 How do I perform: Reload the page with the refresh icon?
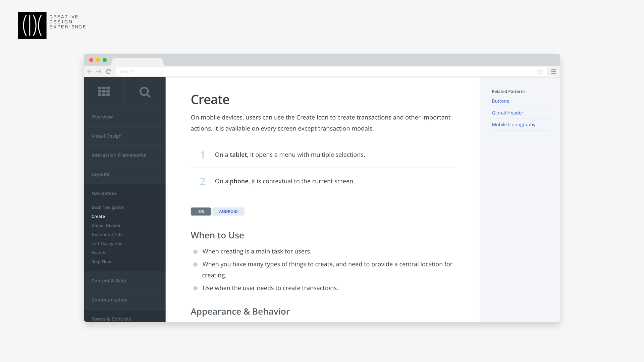point(108,72)
